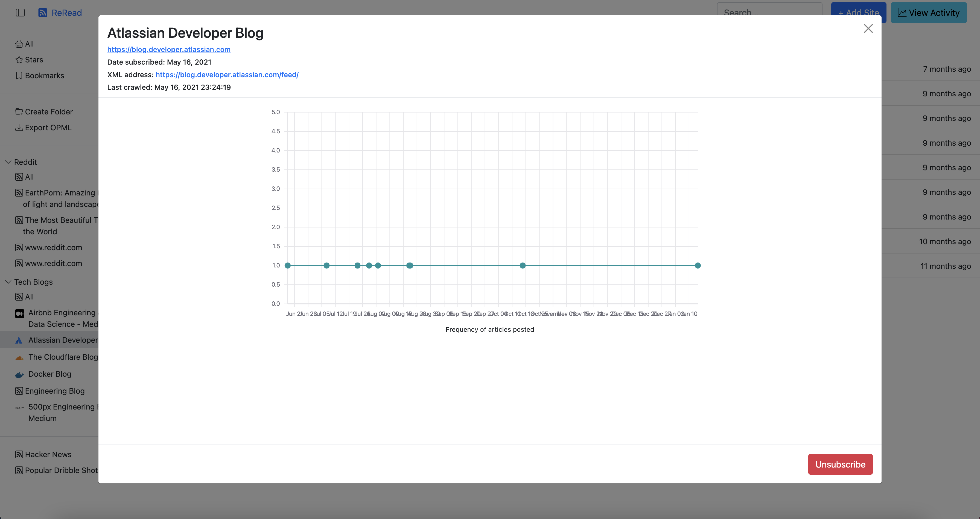Open the XML feed address link
980x519 pixels.
coord(227,75)
